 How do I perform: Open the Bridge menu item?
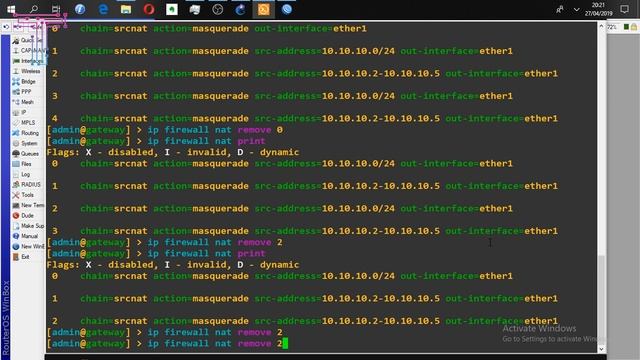(x=24, y=82)
